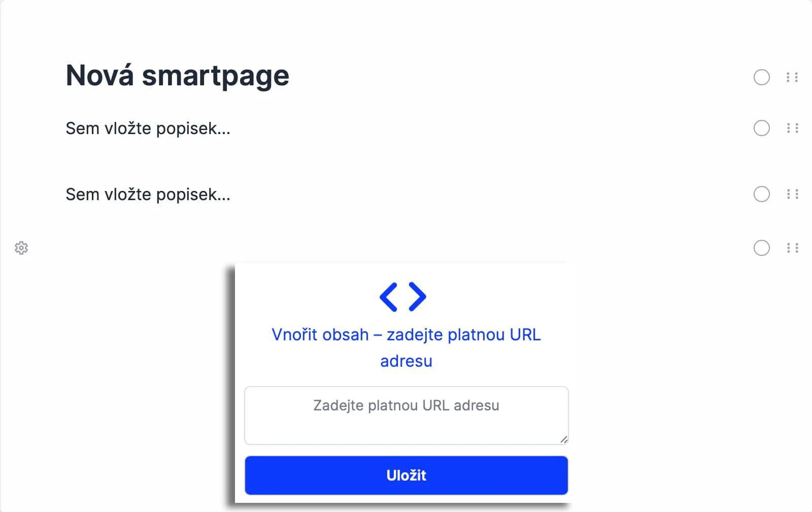Click the drag handle of the first popisek block
Image resolution: width=812 pixels, height=512 pixels.
tap(792, 128)
